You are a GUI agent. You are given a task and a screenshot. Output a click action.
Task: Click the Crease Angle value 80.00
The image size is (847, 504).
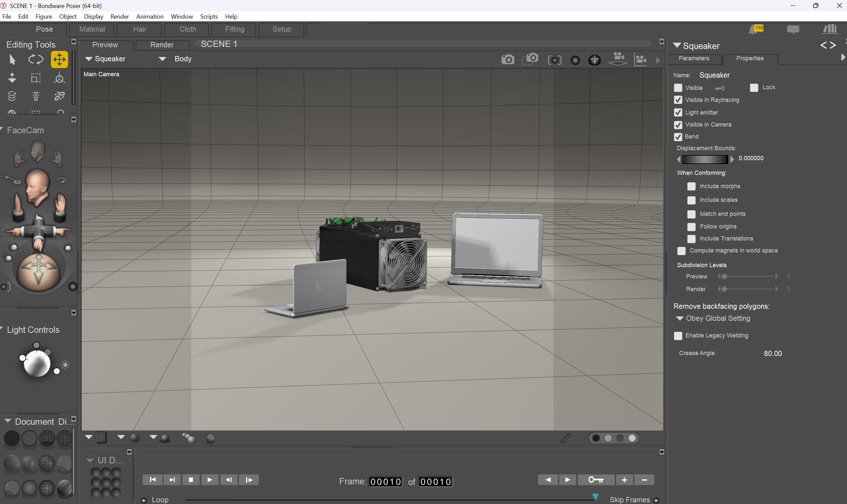tap(773, 353)
